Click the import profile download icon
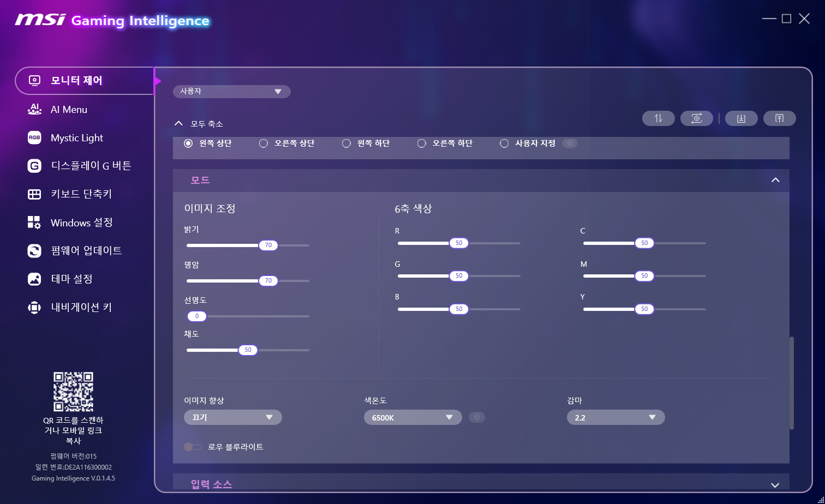Screen dimensions: 825x504 tap(741, 118)
